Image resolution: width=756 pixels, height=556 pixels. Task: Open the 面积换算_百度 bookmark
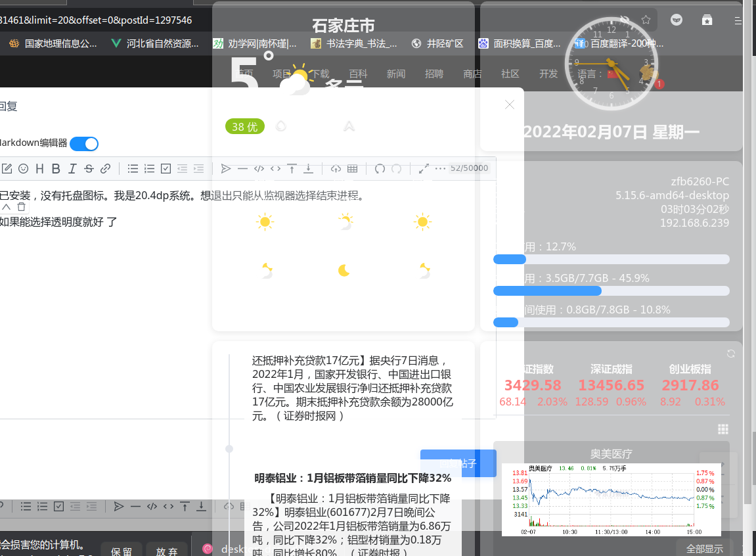click(x=520, y=43)
